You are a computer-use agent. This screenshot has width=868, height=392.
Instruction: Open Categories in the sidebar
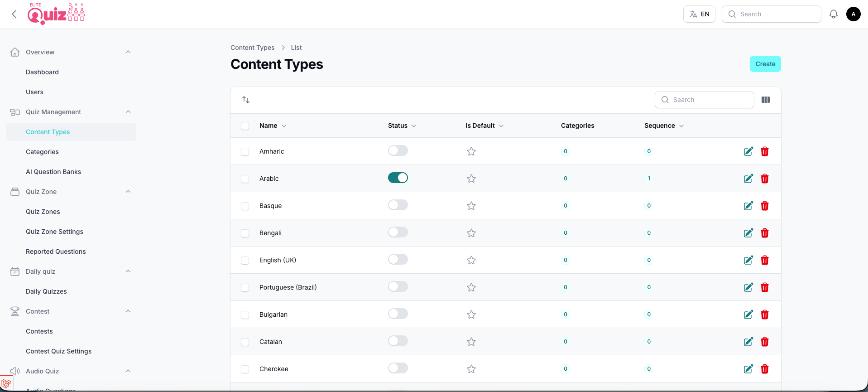tap(42, 152)
